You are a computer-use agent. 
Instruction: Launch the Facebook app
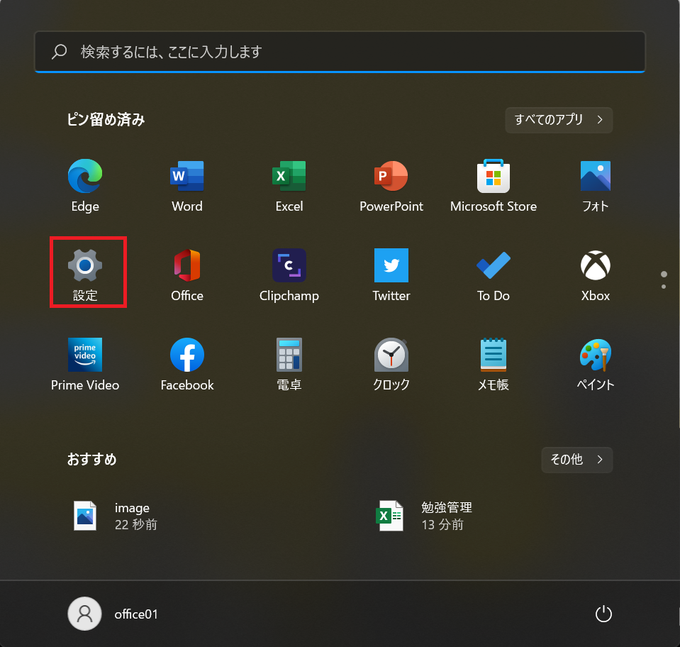tap(187, 364)
